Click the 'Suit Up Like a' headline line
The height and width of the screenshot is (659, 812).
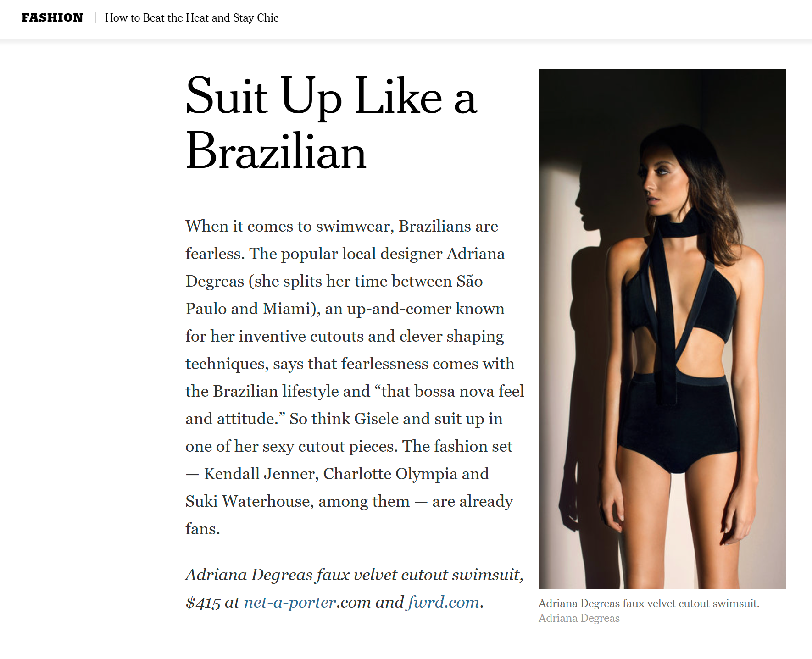(332, 96)
